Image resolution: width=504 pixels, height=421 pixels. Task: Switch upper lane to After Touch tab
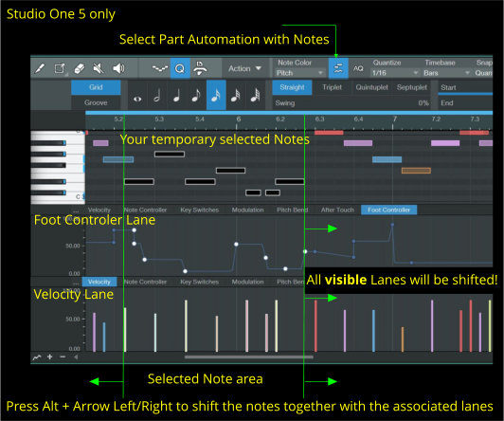click(x=337, y=210)
